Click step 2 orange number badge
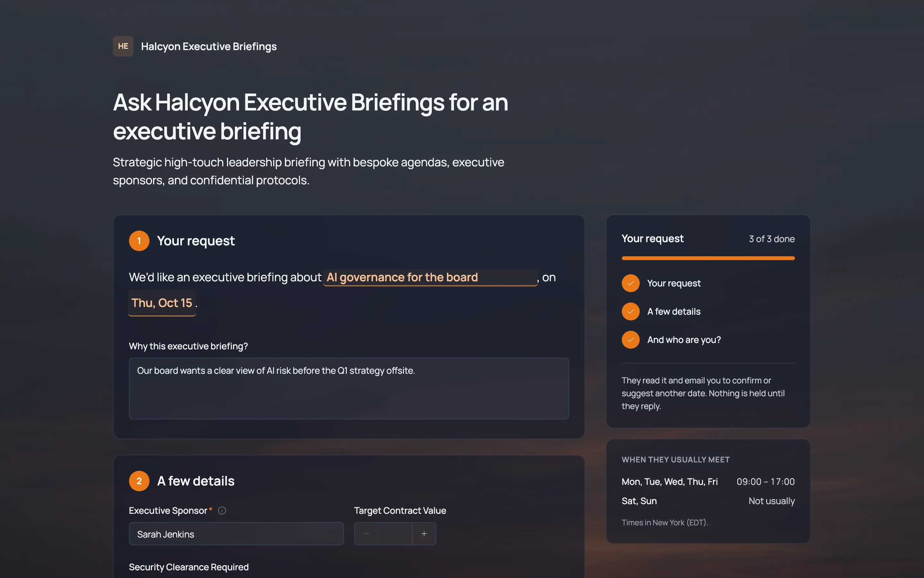The image size is (924, 578). click(139, 481)
